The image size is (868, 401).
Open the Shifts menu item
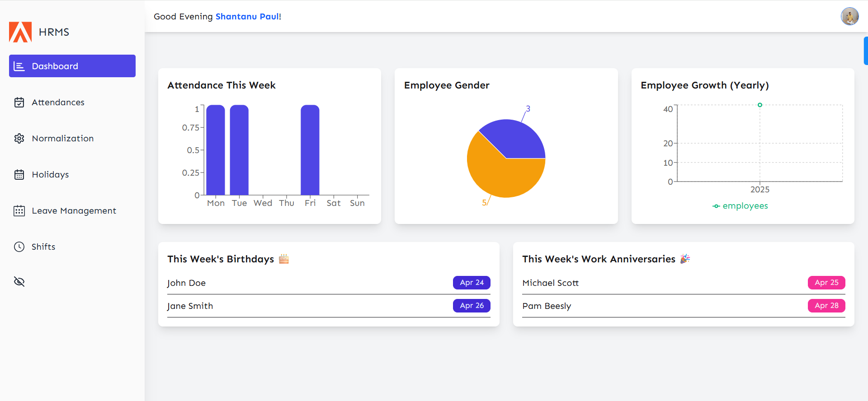43,247
